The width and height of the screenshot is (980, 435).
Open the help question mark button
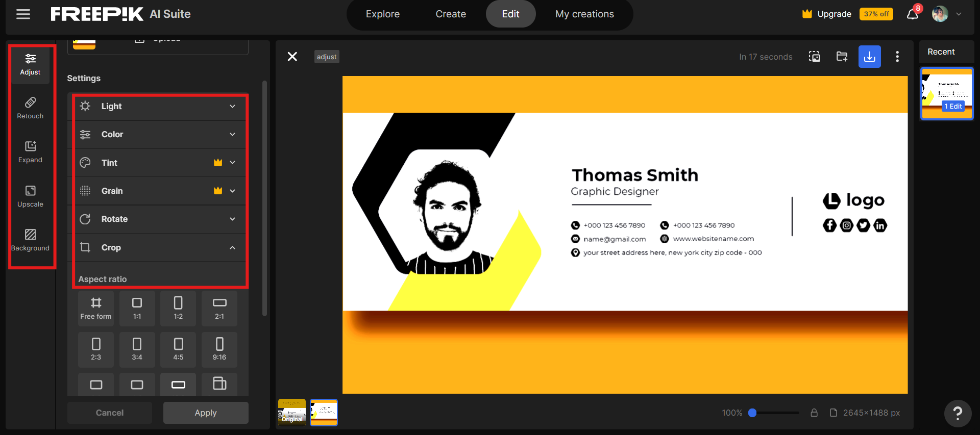[x=958, y=413]
